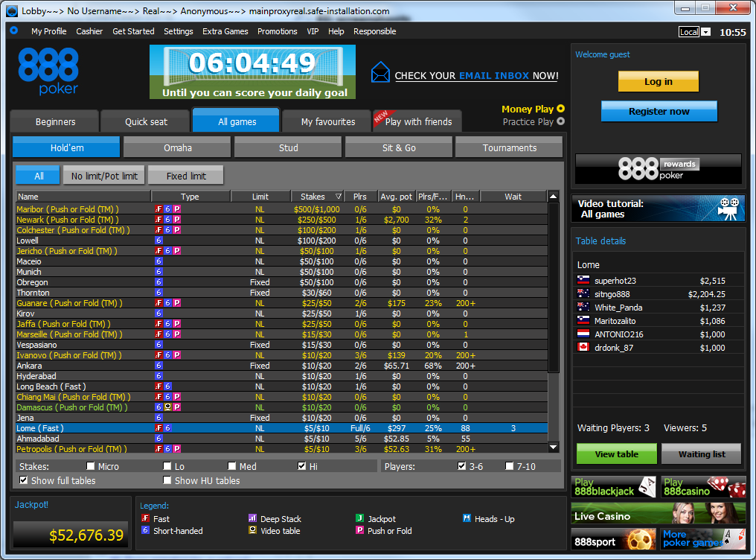Click the video table icon in Damascus row
This screenshot has height=560, width=756.
coord(167,407)
